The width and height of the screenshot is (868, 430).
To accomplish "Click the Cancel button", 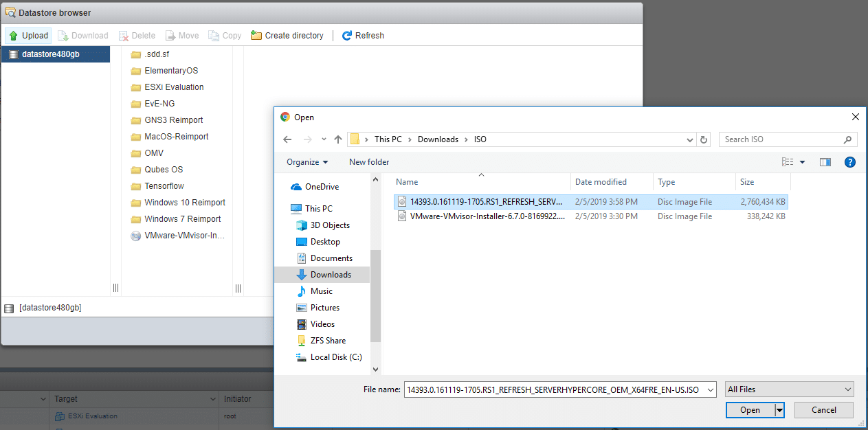I will (824, 410).
